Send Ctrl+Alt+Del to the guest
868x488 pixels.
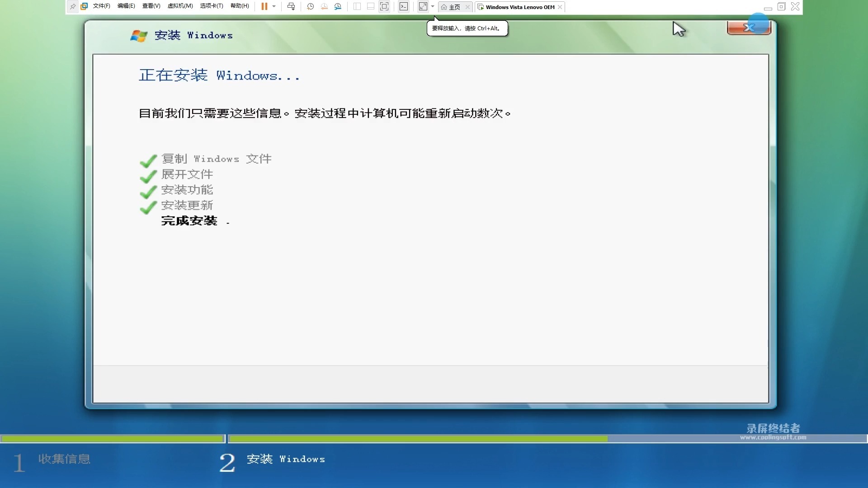(x=291, y=6)
